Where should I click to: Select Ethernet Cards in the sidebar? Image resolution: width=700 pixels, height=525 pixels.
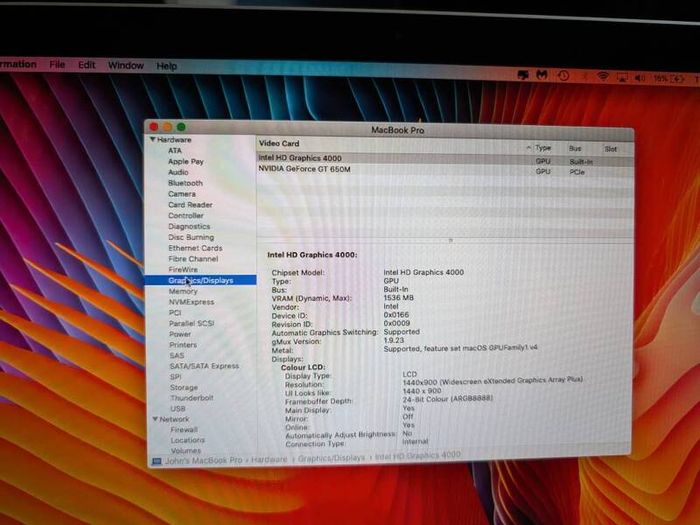pyautogui.click(x=195, y=248)
